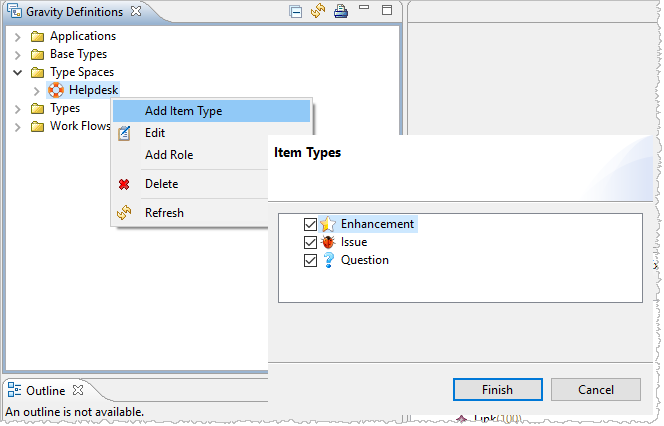
Task: Choose Add Item Type from context menu
Action: click(183, 111)
